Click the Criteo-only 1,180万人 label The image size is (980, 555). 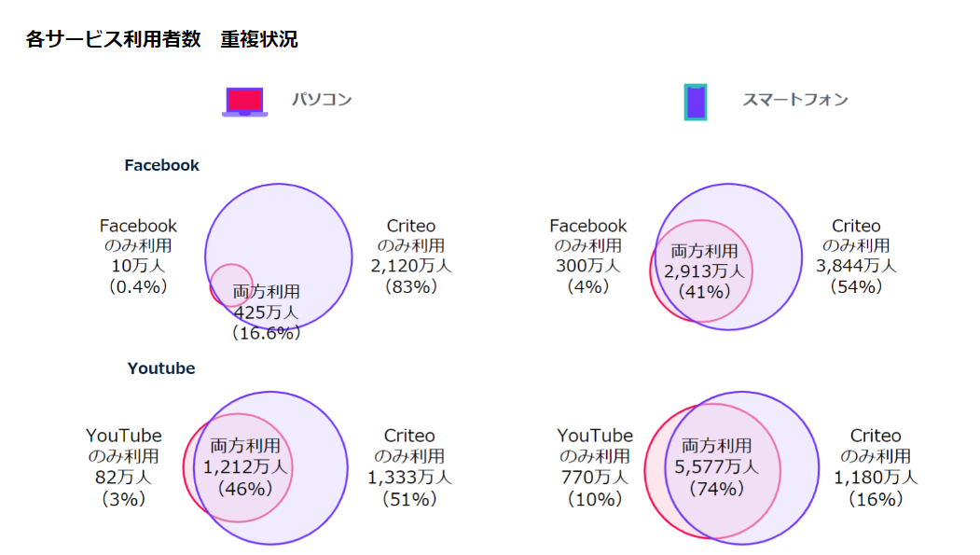click(x=876, y=478)
